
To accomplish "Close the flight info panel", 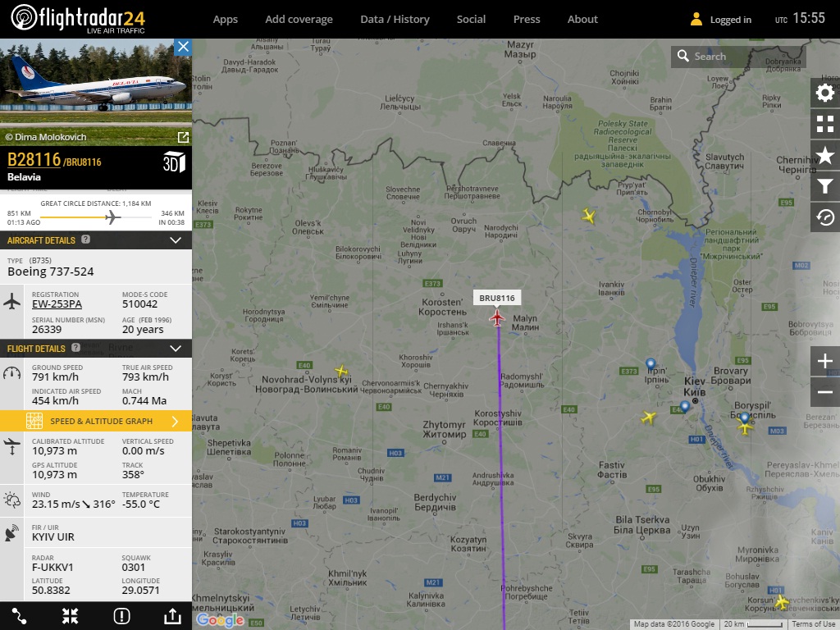I will tap(183, 47).
